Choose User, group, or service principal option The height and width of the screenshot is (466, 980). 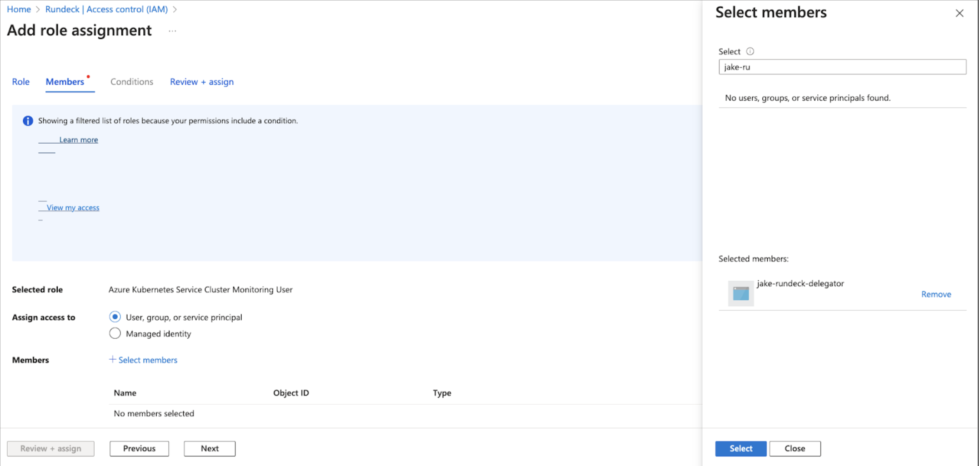[115, 317]
